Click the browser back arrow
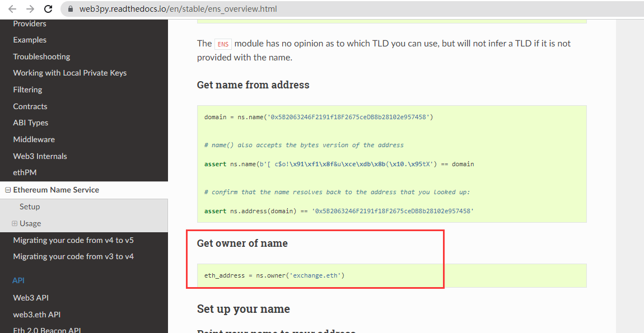Viewport: 644px width, 333px height. click(12, 8)
